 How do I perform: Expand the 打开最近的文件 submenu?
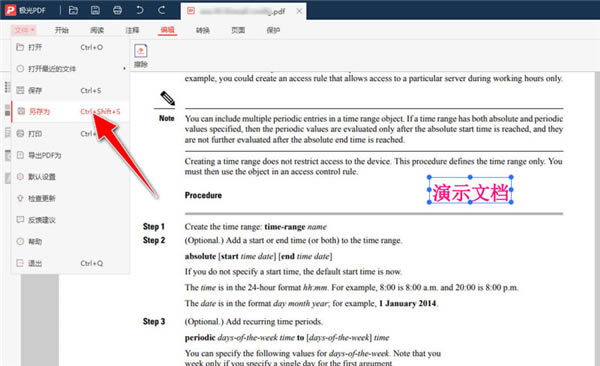coord(71,69)
